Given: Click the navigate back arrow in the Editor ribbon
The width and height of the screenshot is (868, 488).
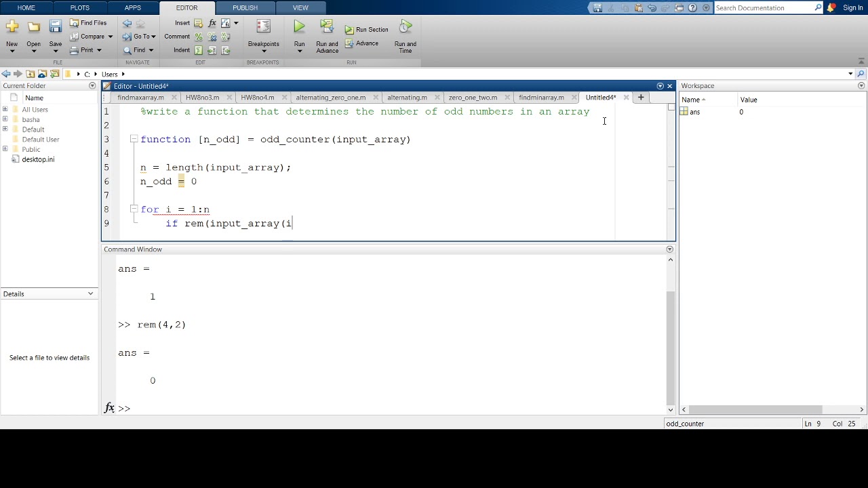Looking at the screenshot, I should 127,23.
